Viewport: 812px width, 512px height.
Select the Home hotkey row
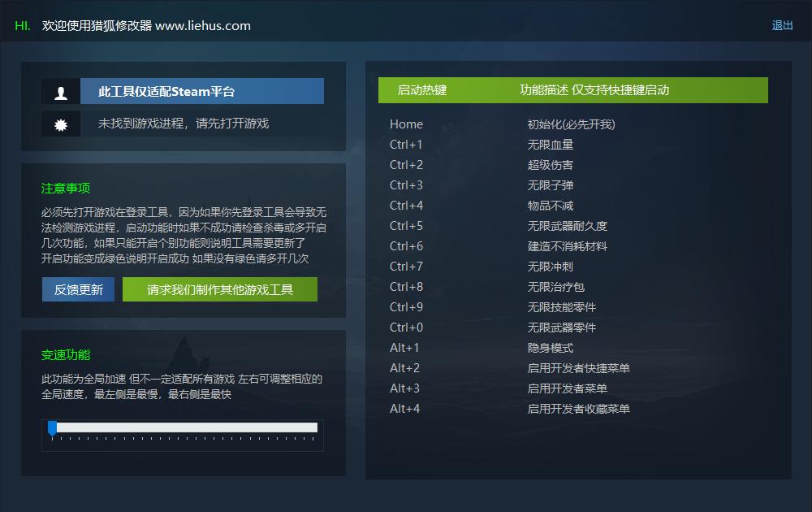406,124
